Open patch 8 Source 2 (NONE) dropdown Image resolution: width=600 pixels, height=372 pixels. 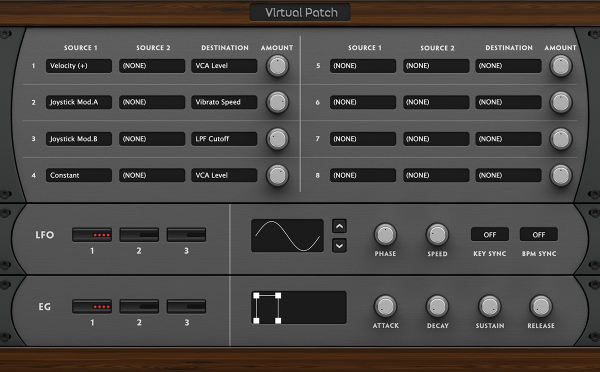(436, 175)
